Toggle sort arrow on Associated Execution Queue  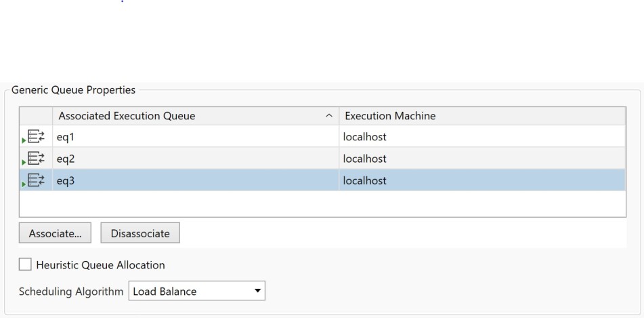[x=329, y=117]
